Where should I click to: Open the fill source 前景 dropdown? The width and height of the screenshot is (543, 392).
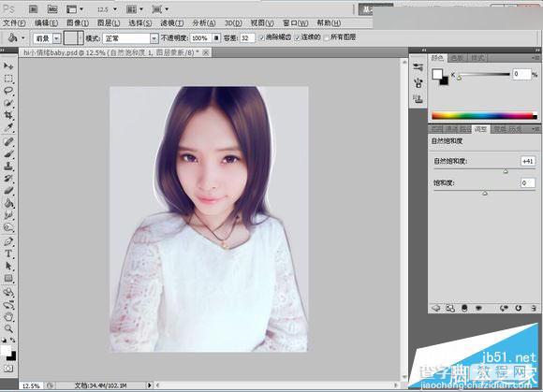[57, 38]
